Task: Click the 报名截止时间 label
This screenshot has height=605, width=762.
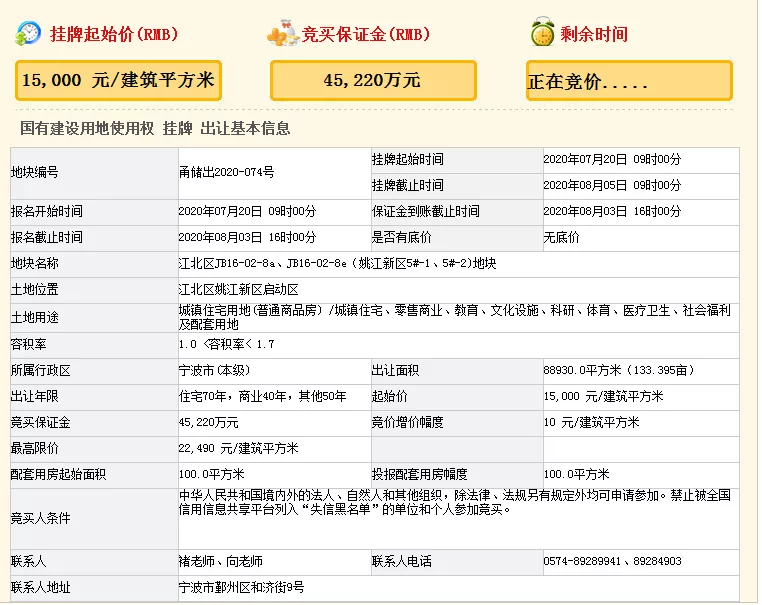Action: click(x=47, y=238)
